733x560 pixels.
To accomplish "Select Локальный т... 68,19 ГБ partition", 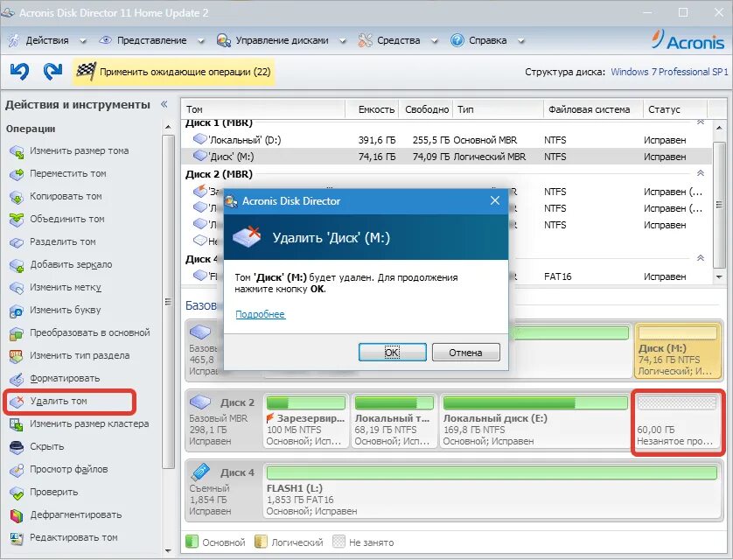I will [x=394, y=421].
